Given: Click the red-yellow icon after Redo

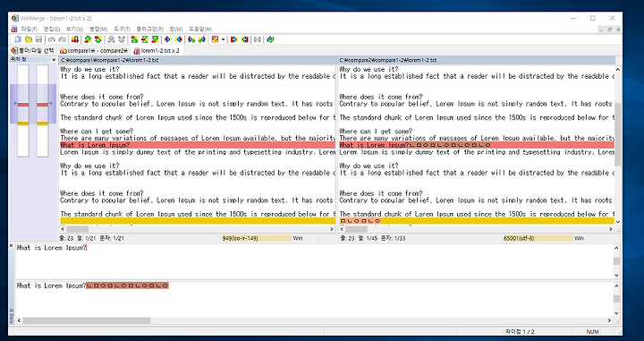Looking at the screenshot, I should [x=75, y=39].
